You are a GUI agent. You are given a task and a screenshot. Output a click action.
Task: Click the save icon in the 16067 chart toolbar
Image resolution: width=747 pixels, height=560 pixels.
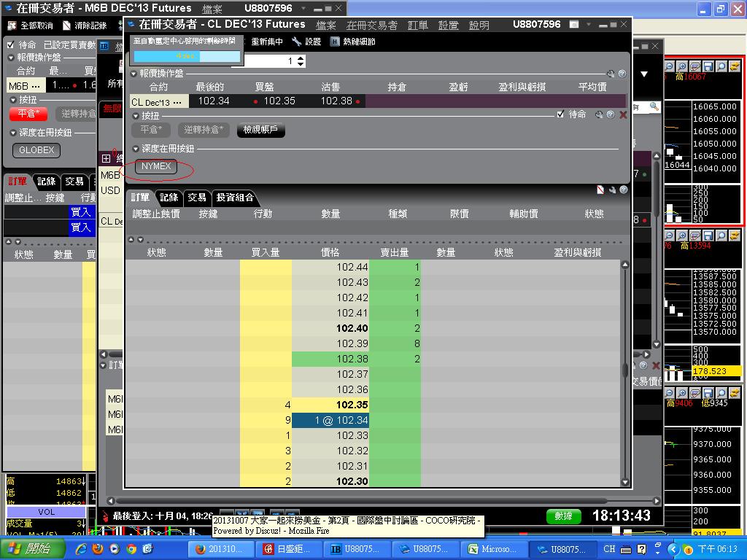point(708,66)
